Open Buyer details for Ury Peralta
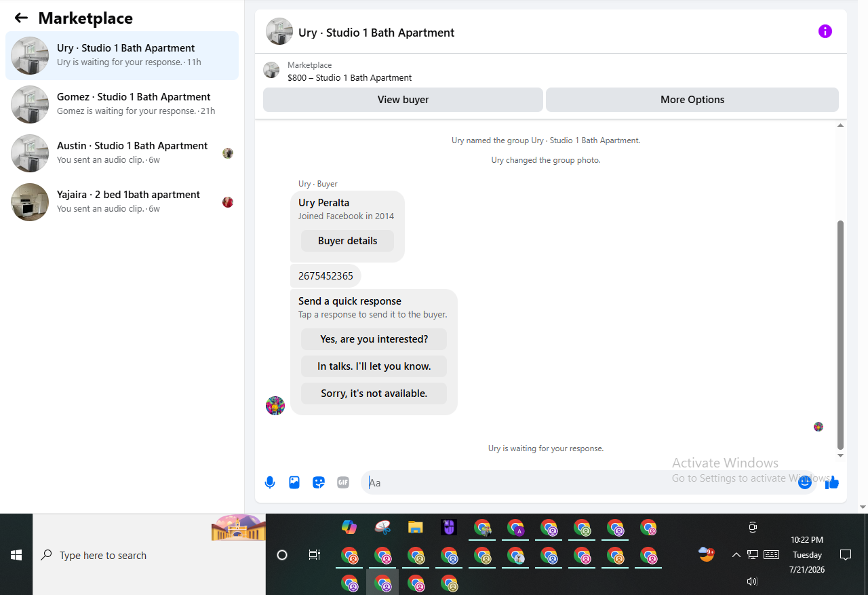 tap(347, 241)
